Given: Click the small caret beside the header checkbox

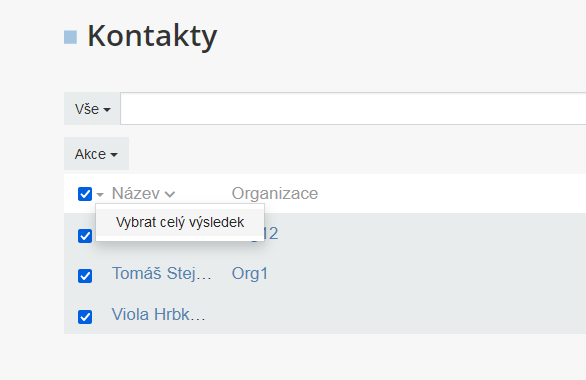Looking at the screenshot, I should click(x=100, y=195).
